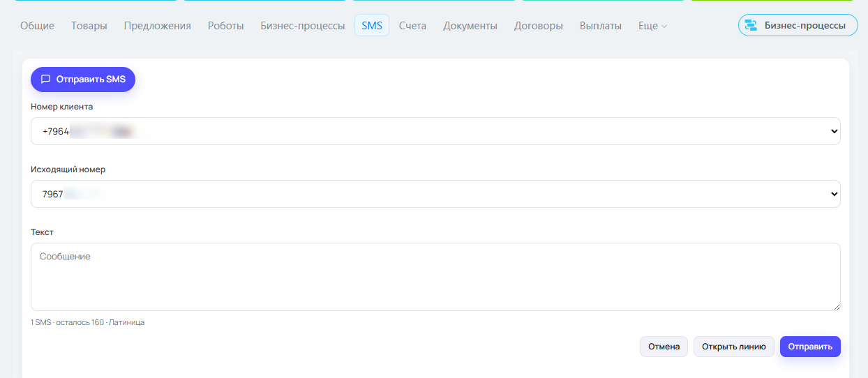Click the textarea resize handle corner
Image resolution: width=868 pixels, height=378 pixels.
(x=836, y=306)
